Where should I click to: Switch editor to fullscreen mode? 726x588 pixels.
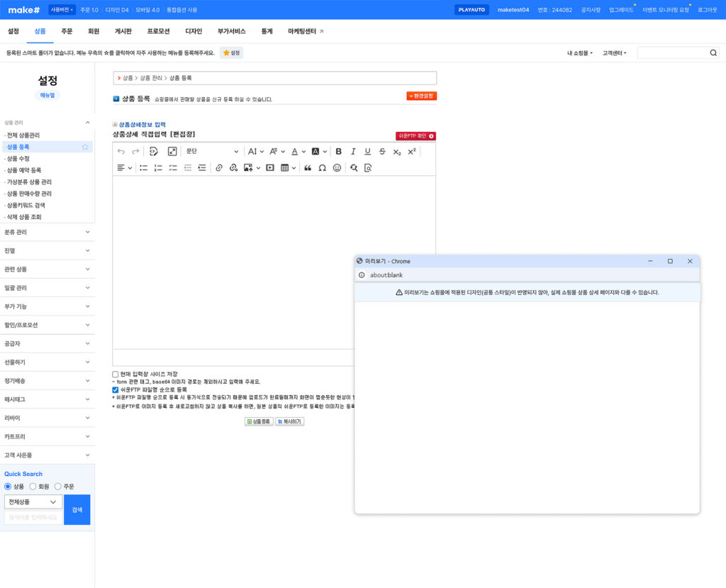pyautogui.click(x=172, y=151)
